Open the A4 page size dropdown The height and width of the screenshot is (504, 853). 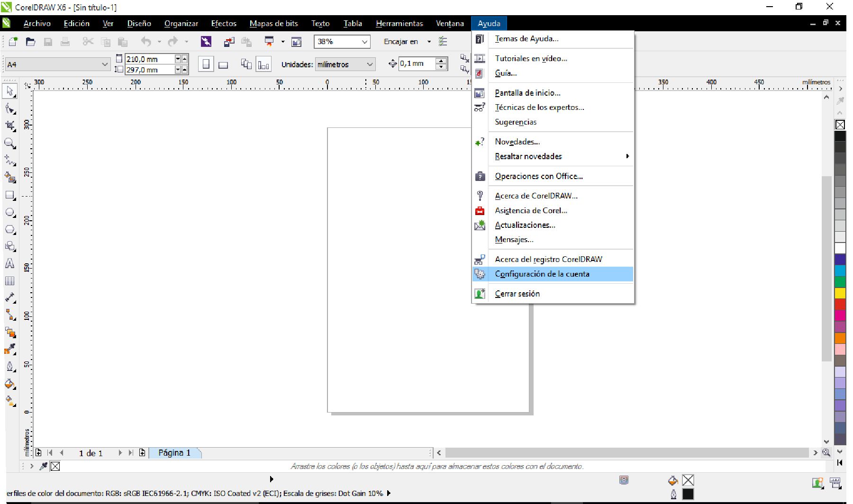tap(105, 64)
